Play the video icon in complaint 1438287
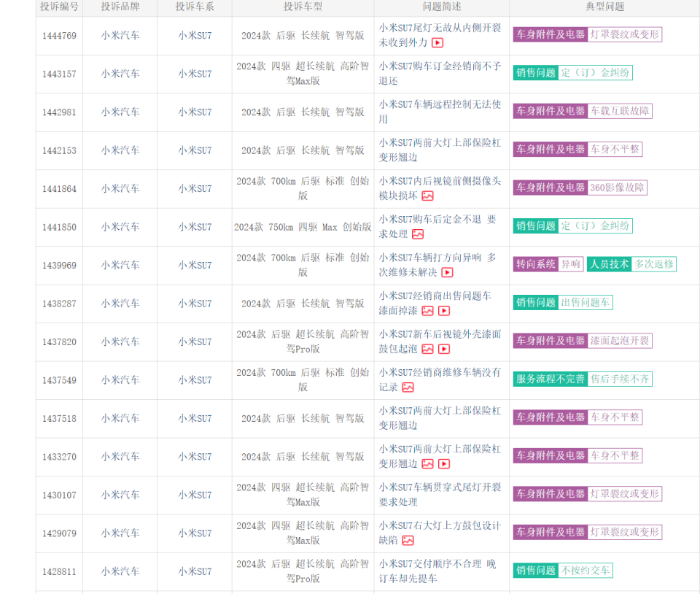This screenshot has width=700, height=594. (x=444, y=311)
